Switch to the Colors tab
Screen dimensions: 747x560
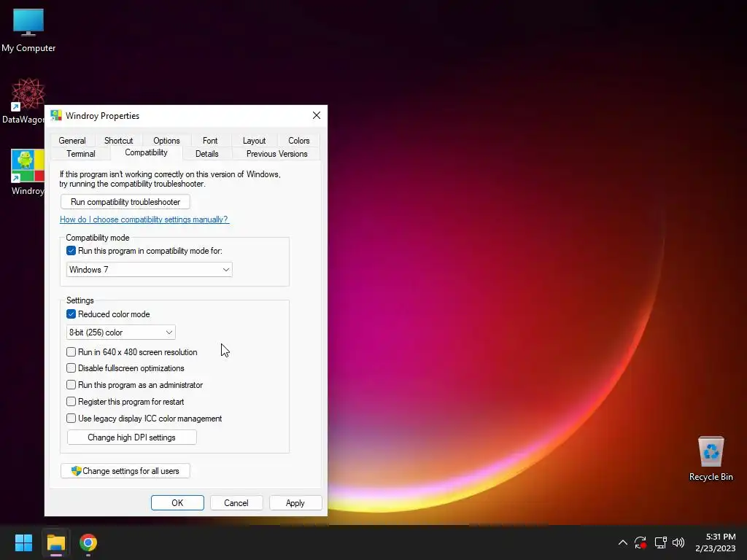click(x=298, y=141)
